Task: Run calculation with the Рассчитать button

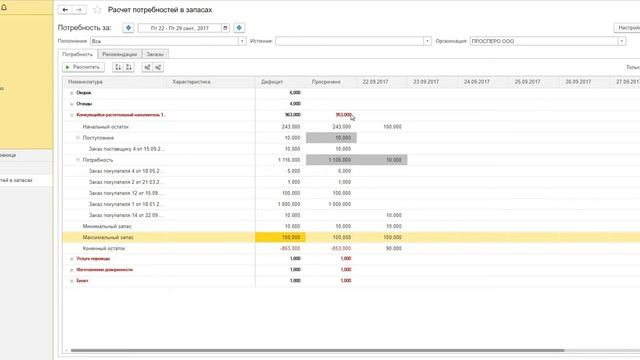Action: (83, 67)
